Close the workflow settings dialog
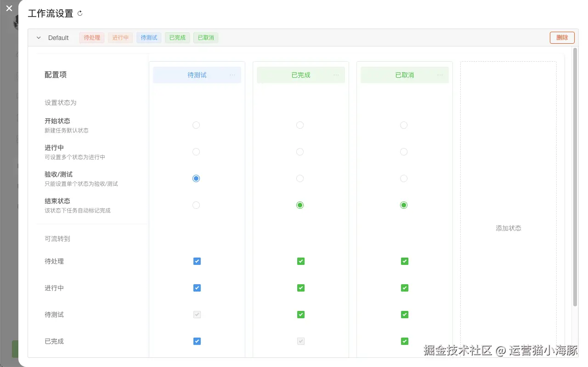Viewport: 588px width, 367px height. pos(9,8)
